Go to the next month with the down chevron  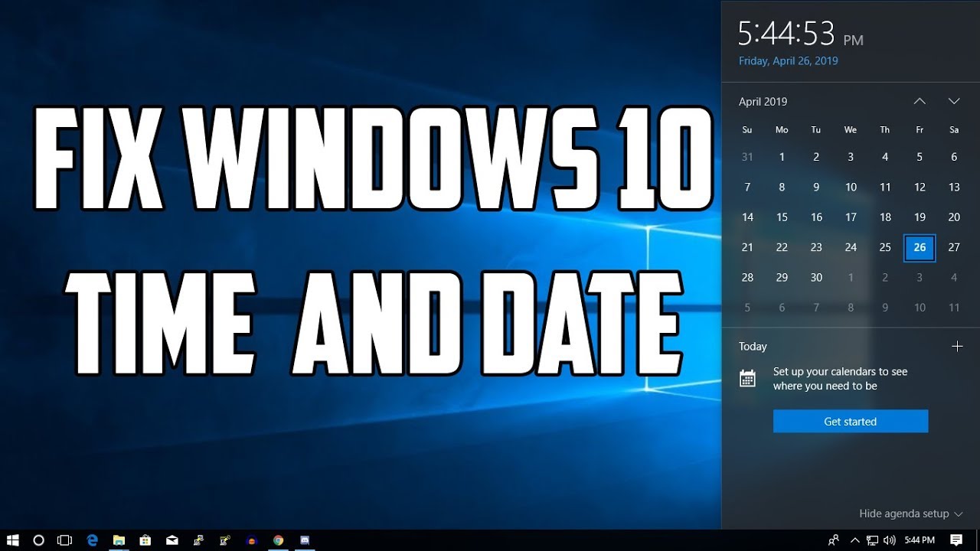[954, 101]
